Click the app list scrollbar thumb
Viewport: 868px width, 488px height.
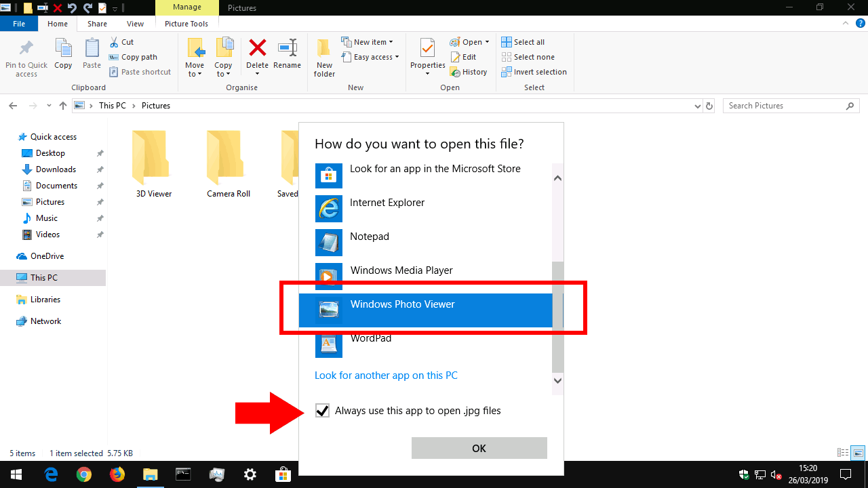click(x=558, y=317)
